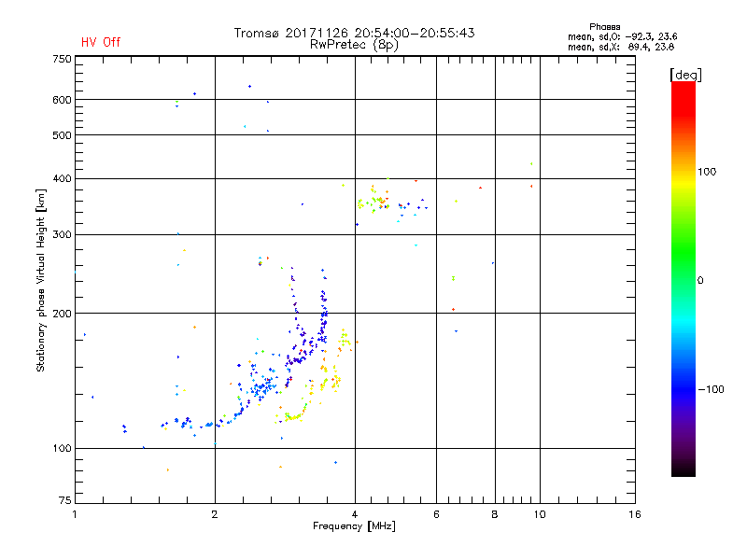Click the red HV Off status label
The image size is (747, 560).
pyautogui.click(x=101, y=42)
